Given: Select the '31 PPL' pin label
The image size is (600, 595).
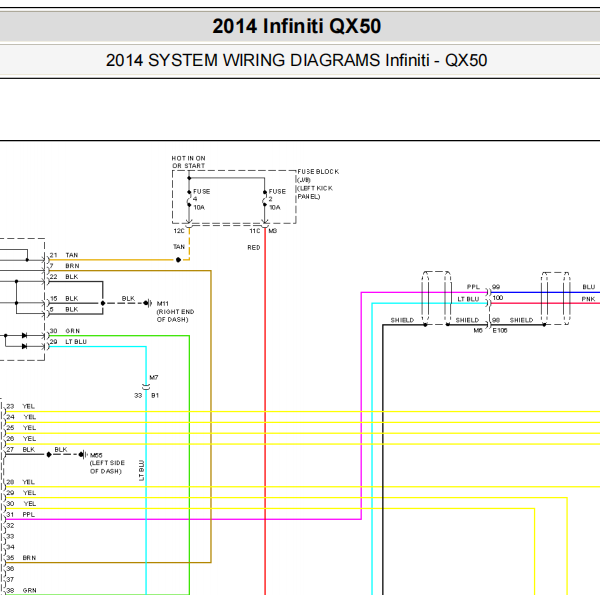Looking at the screenshot, I should click(x=21, y=515).
